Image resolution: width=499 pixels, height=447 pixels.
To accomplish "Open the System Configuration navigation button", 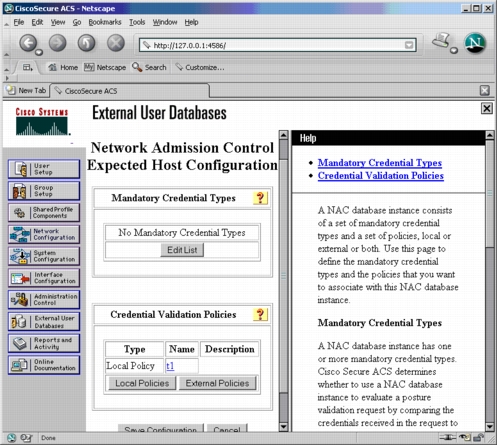I will pyautogui.click(x=44, y=256).
